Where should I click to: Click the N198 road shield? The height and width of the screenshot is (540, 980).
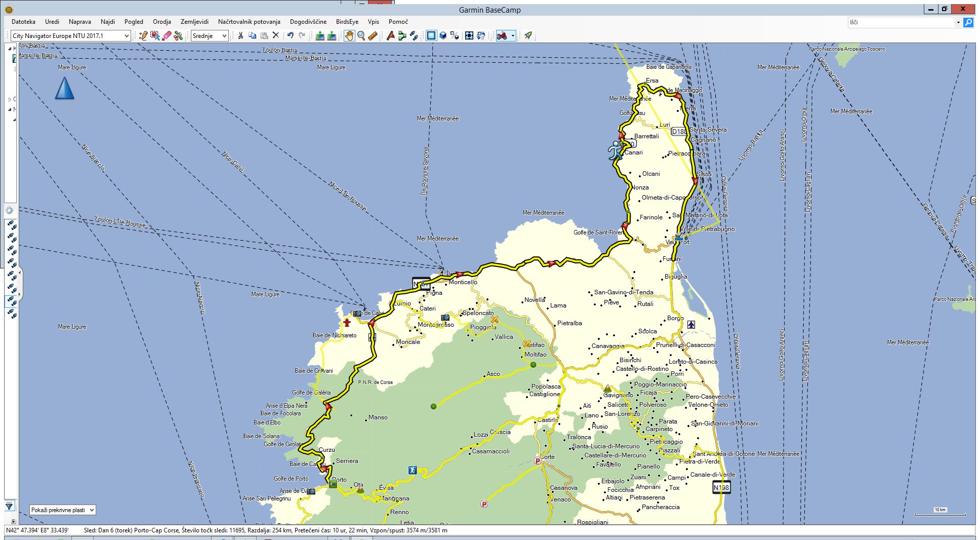[721, 488]
